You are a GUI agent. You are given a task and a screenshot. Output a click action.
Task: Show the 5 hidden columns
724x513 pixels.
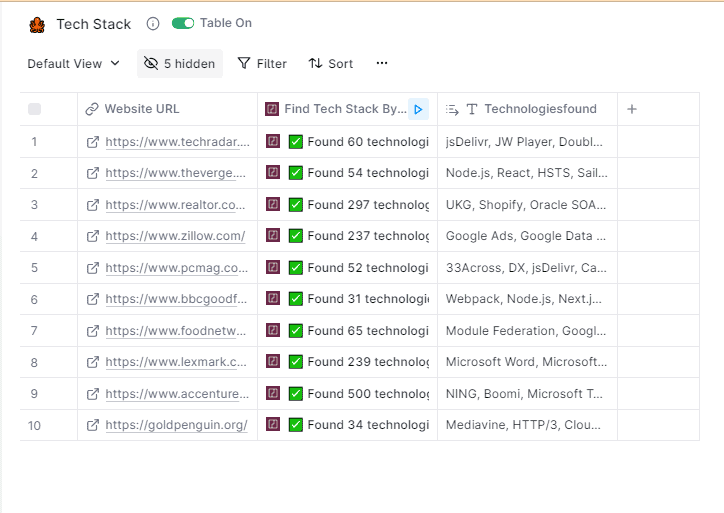[x=180, y=63]
